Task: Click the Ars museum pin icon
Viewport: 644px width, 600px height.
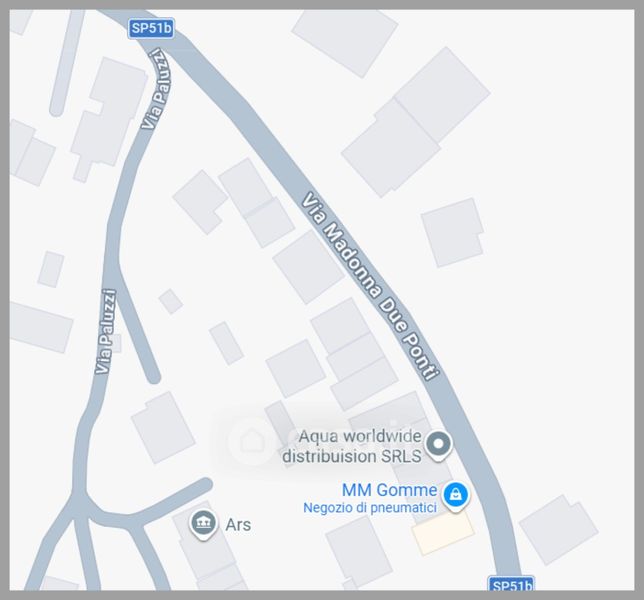Action: [x=202, y=524]
